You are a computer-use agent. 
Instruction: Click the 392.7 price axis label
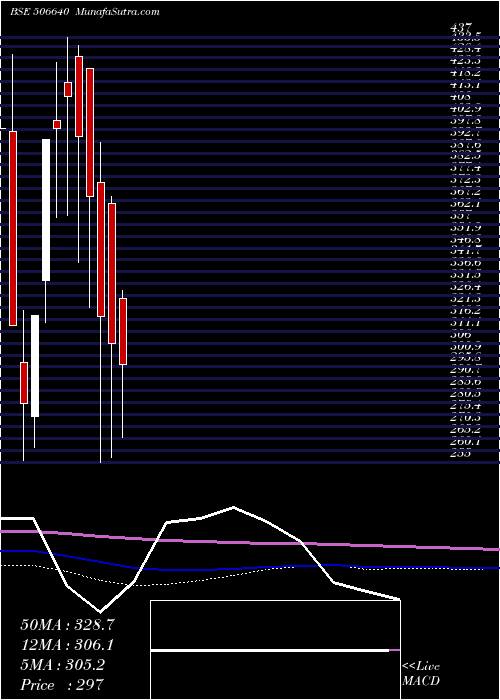(466, 132)
